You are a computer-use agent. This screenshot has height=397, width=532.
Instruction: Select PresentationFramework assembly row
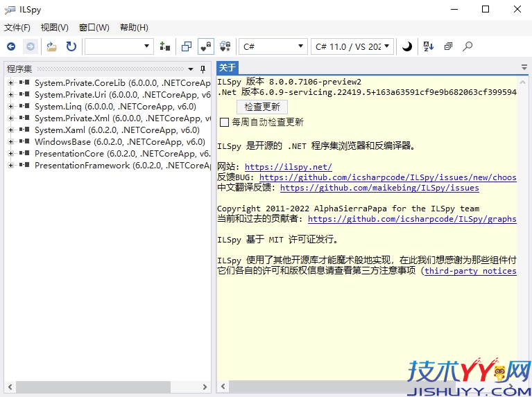[x=123, y=165]
